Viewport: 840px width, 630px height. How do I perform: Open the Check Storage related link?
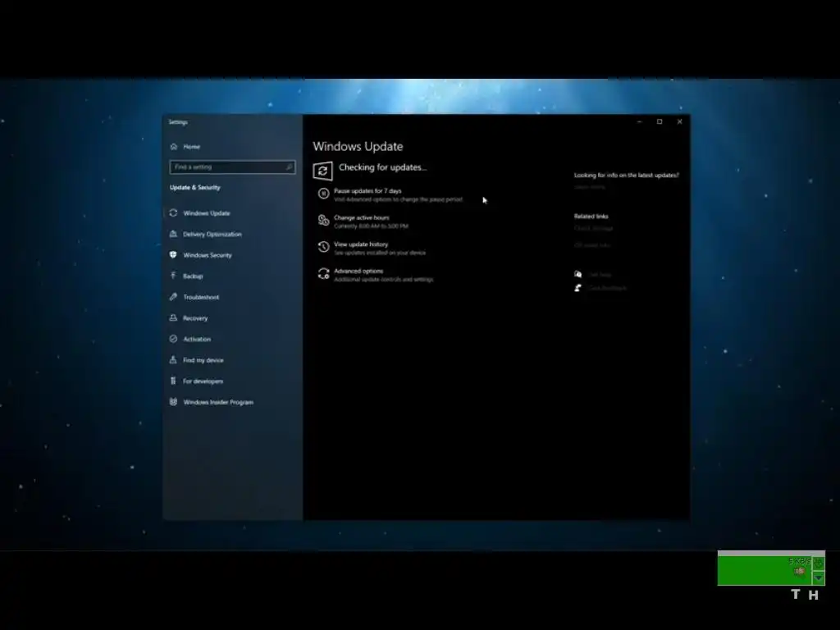click(593, 228)
